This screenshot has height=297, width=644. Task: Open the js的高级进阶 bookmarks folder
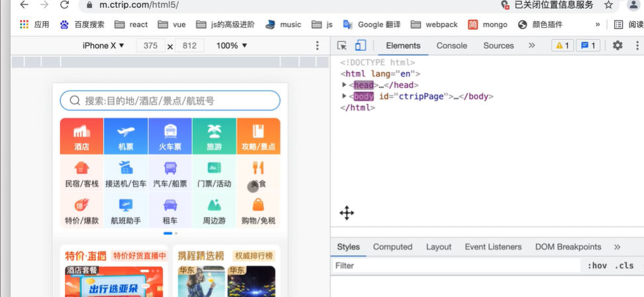[225, 24]
